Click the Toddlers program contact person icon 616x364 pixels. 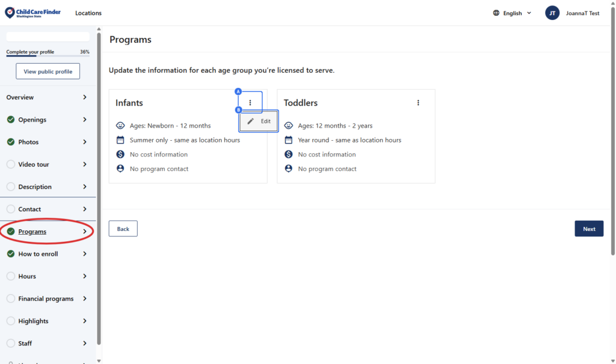click(x=289, y=169)
